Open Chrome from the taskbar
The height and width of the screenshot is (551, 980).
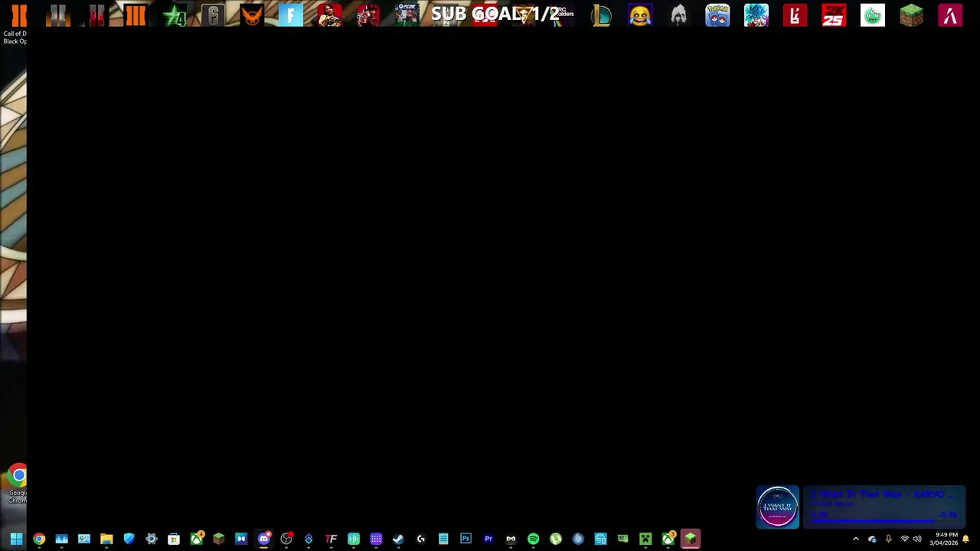(x=39, y=539)
